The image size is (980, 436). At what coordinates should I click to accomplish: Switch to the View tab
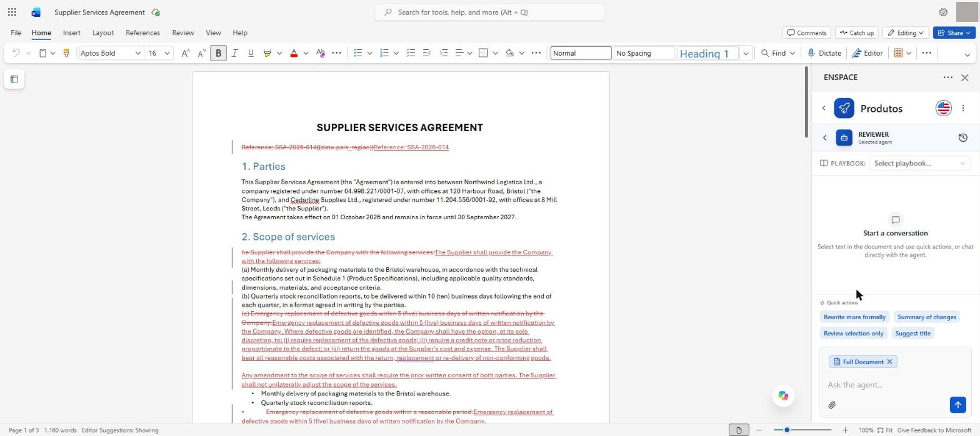pyautogui.click(x=213, y=32)
